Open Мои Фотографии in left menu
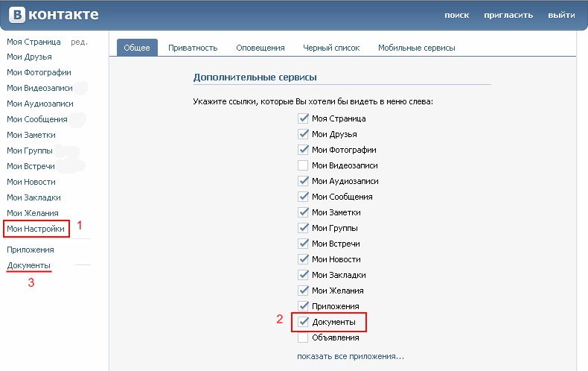 (39, 72)
